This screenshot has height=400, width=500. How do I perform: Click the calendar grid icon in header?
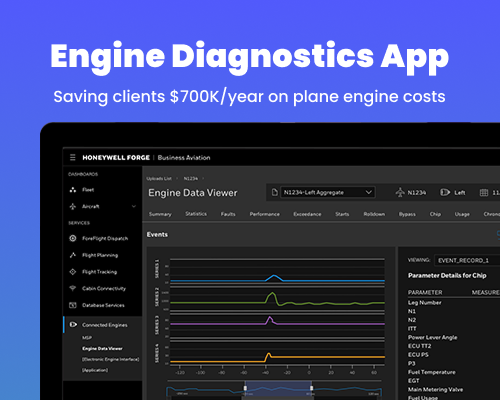click(x=484, y=193)
